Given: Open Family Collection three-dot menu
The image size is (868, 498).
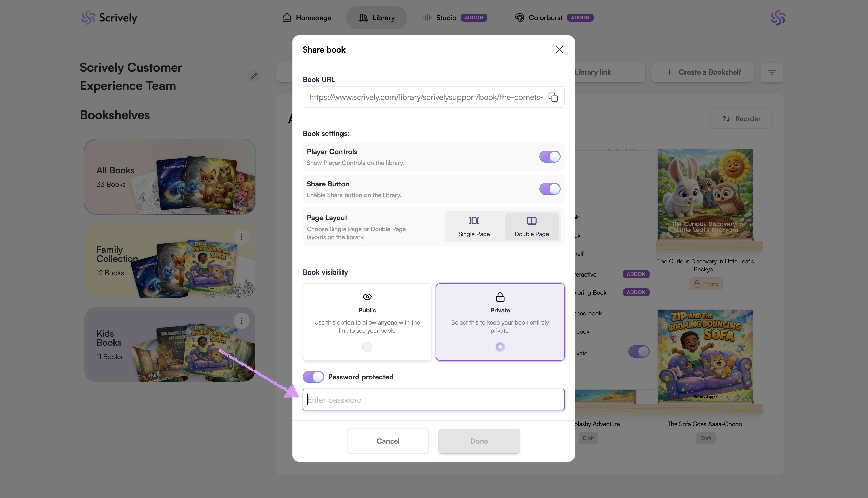Looking at the screenshot, I should 241,237.
